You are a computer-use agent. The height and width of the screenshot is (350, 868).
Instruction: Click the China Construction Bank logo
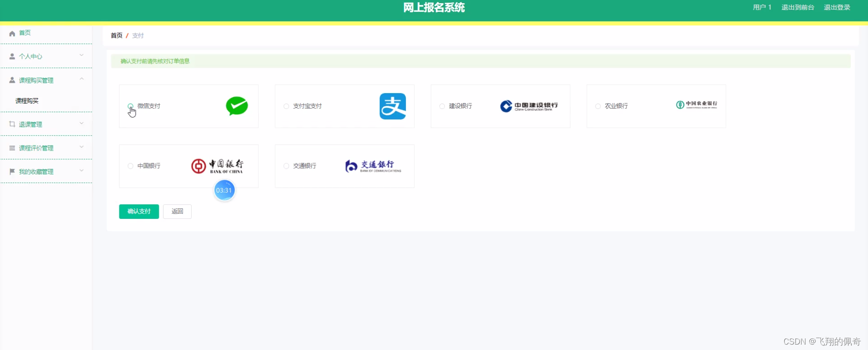pyautogui.click(x=529, y=106)
